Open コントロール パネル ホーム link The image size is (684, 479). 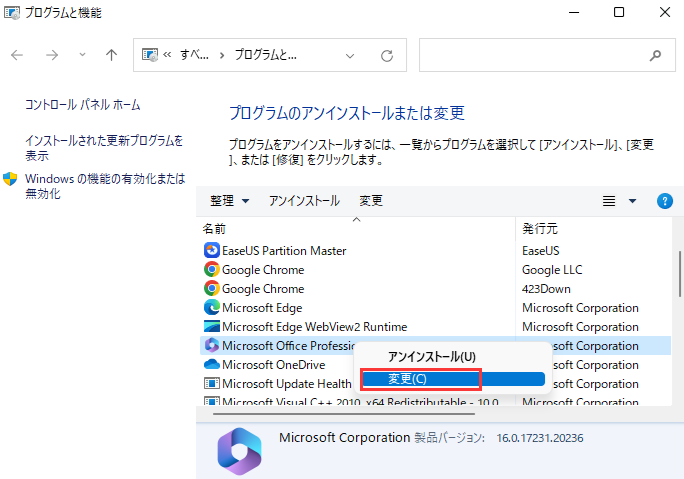pos(82,105)
